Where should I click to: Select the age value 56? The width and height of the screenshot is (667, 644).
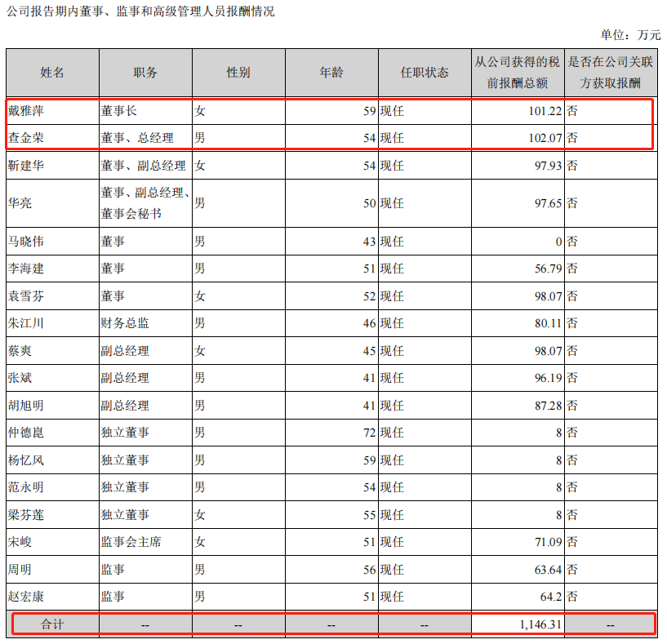point(369,570)
